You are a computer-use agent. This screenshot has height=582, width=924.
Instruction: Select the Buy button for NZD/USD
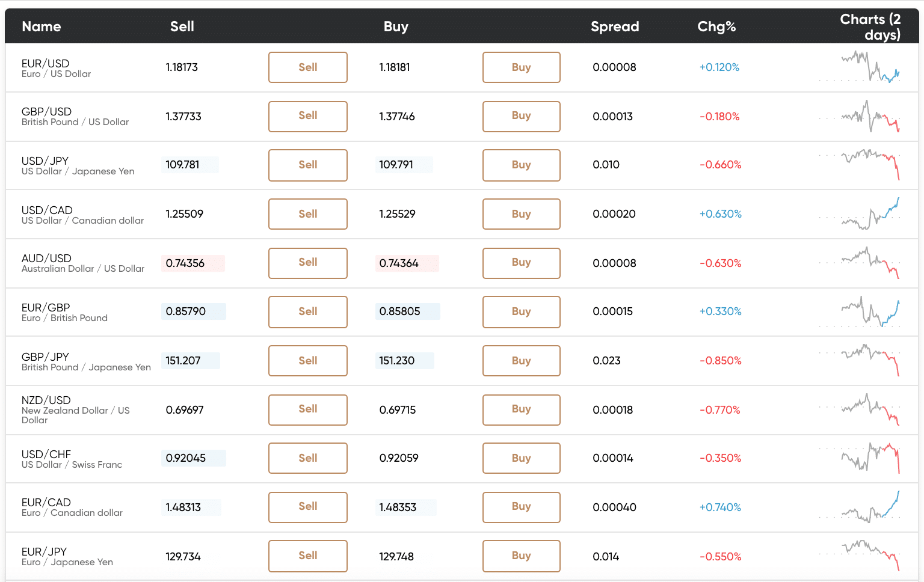pos(521,409)
